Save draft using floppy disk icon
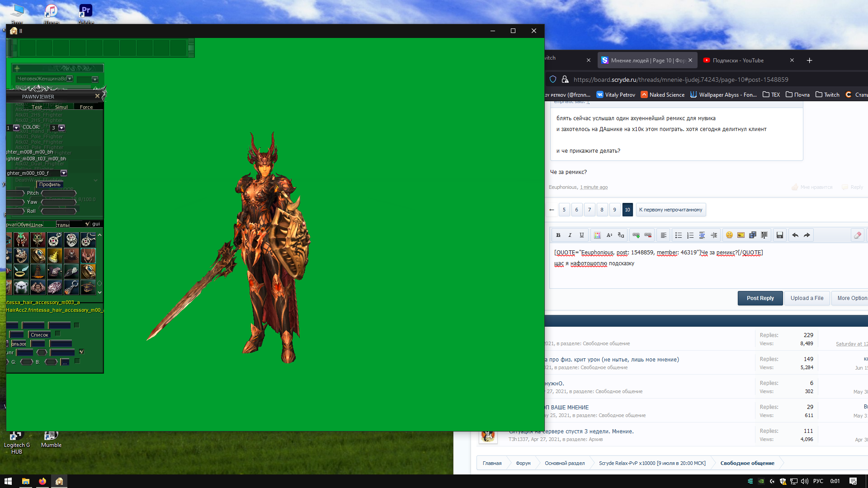Screen dimensions: 868x488 coord(780,235)
